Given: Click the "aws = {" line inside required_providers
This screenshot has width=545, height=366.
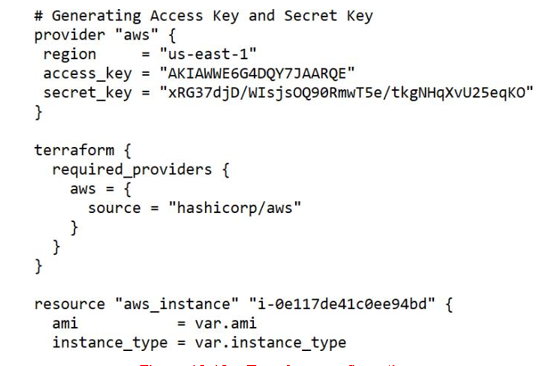Looking at the screenshot, I should [x=100, y=189].
